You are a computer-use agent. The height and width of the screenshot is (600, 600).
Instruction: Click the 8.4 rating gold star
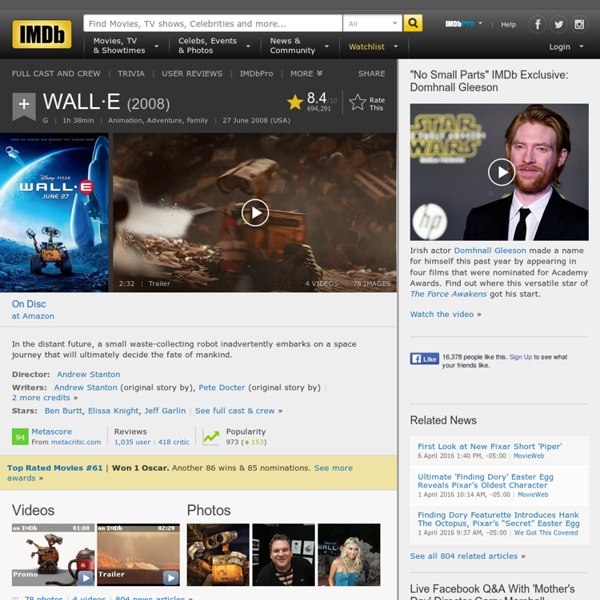pos(295,102)
